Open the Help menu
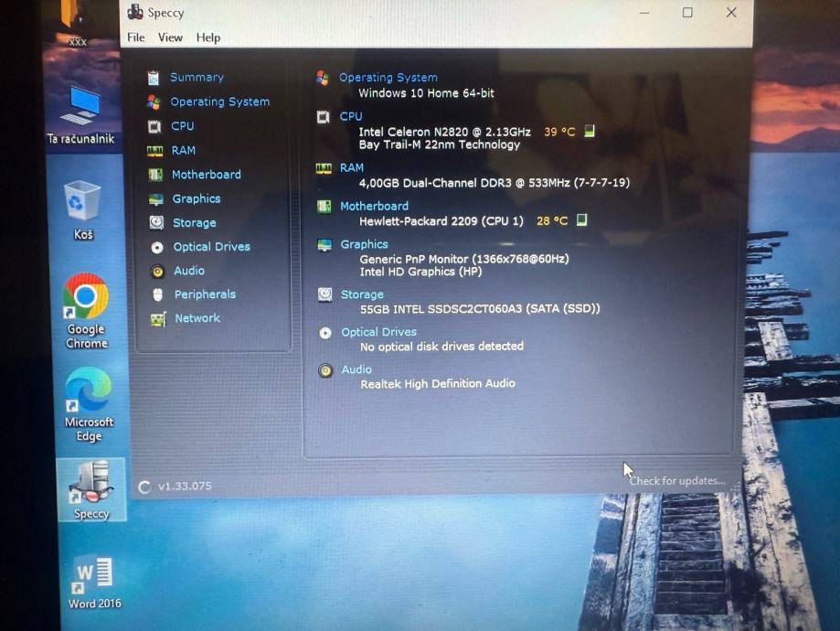The height and width of the screenshot is (631, 840). pos(207,37)
